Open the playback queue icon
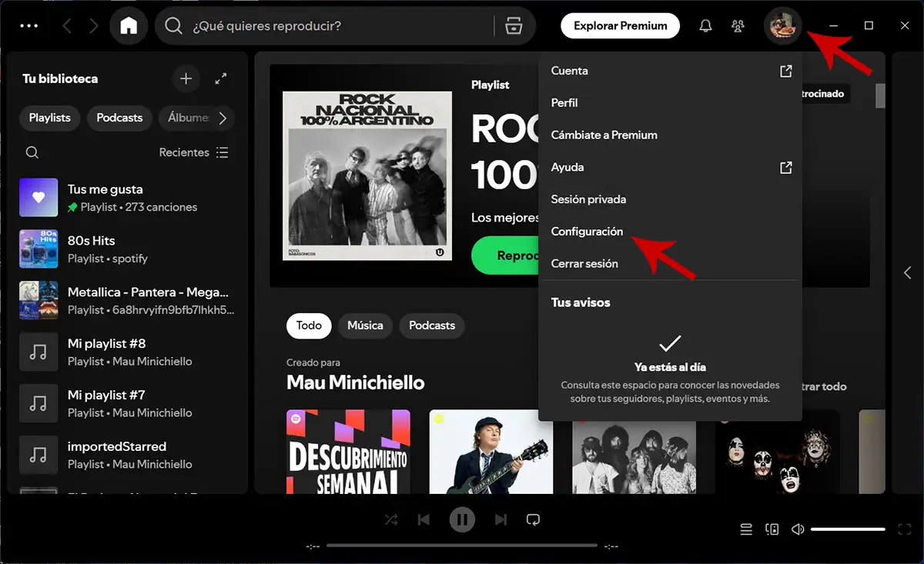The width and height of the screenshot is (924, 564). (x=745, y=529)
